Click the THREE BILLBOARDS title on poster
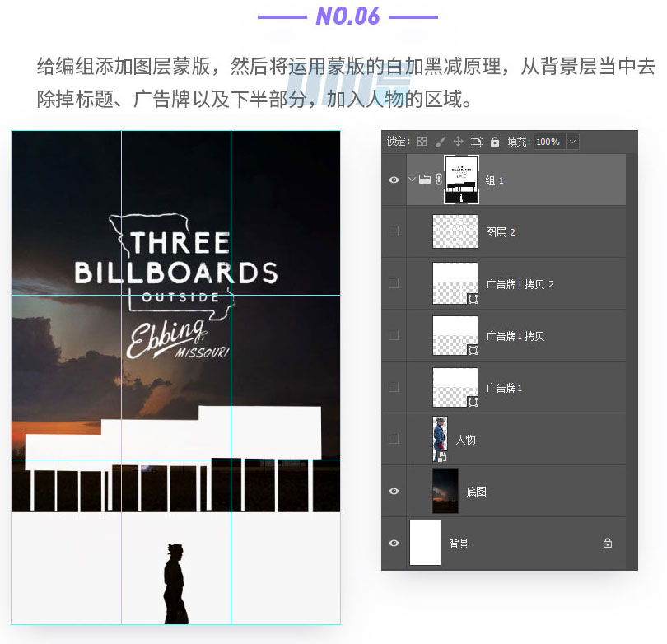The height and width of the screenshot is (644, 667). tap(176, 259)
